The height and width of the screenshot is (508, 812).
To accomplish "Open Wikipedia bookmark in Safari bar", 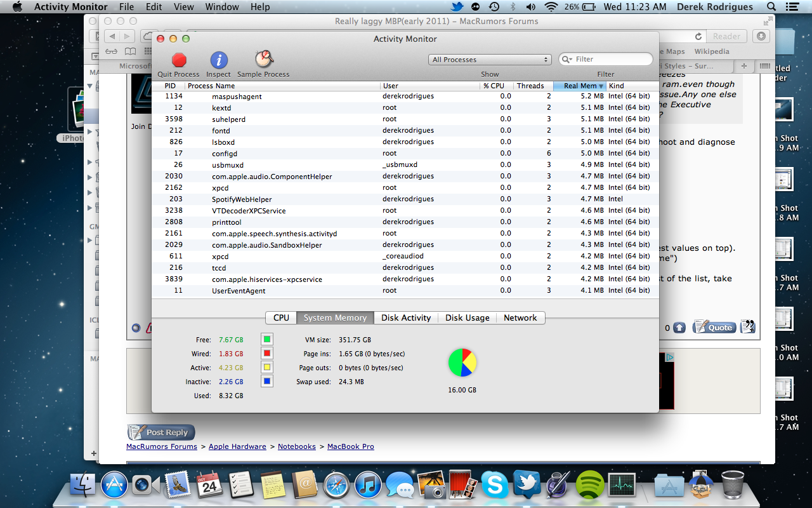I will click(x=712, y=51).
